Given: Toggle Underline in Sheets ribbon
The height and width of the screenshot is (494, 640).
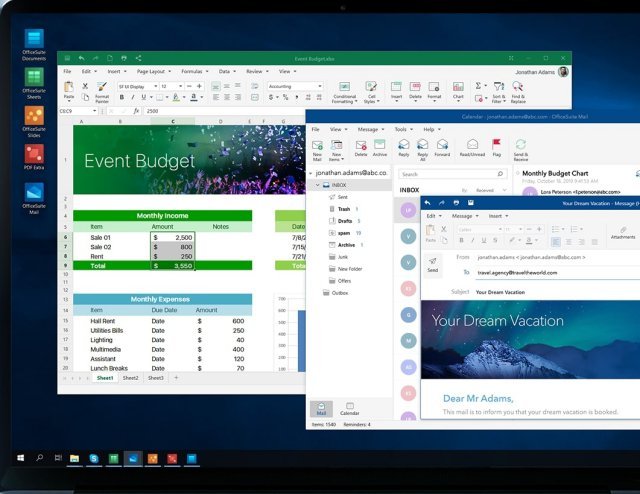Looking at the screenshot, I should click(144, 97).
